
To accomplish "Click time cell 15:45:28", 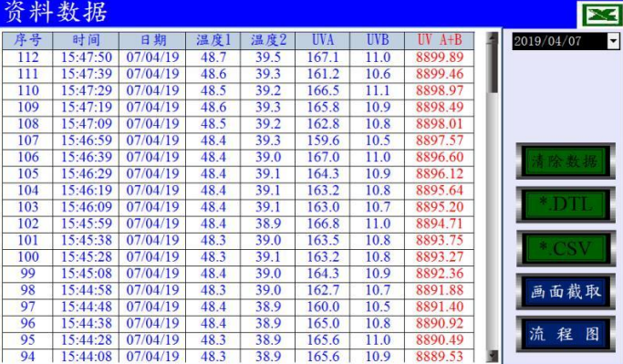I will click(x=86, y=257).
